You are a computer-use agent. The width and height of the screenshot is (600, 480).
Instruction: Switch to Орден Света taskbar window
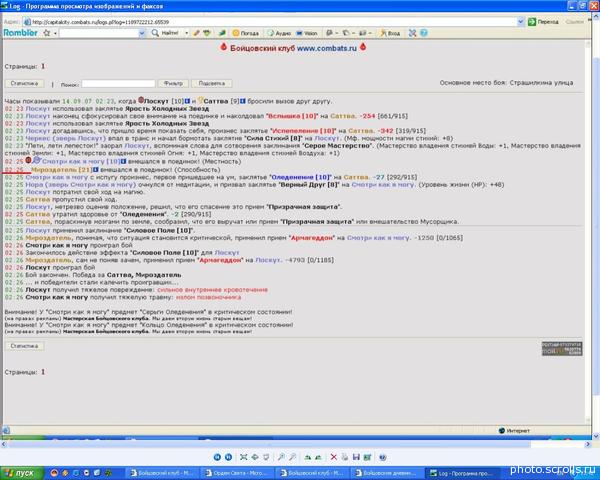(x=238, y=473)
